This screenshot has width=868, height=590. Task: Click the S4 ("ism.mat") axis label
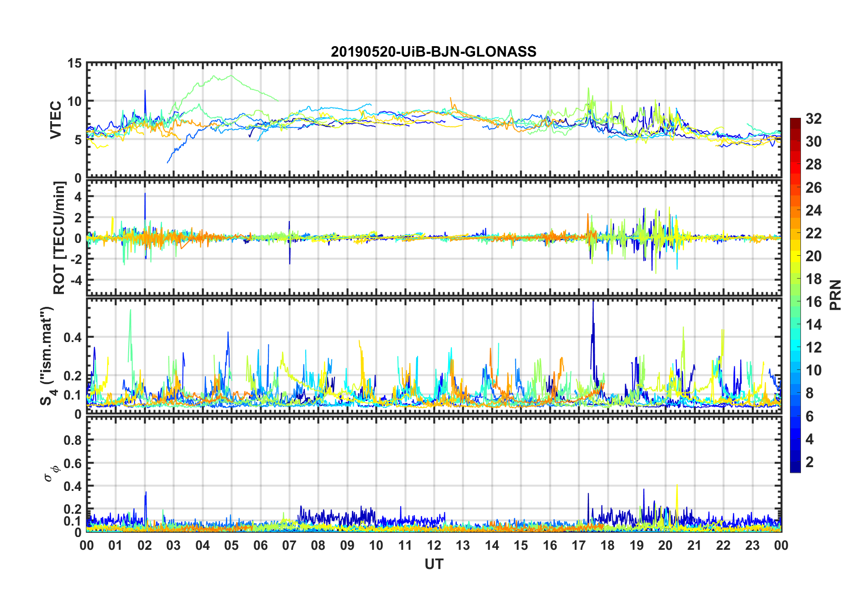click(47, 356)
